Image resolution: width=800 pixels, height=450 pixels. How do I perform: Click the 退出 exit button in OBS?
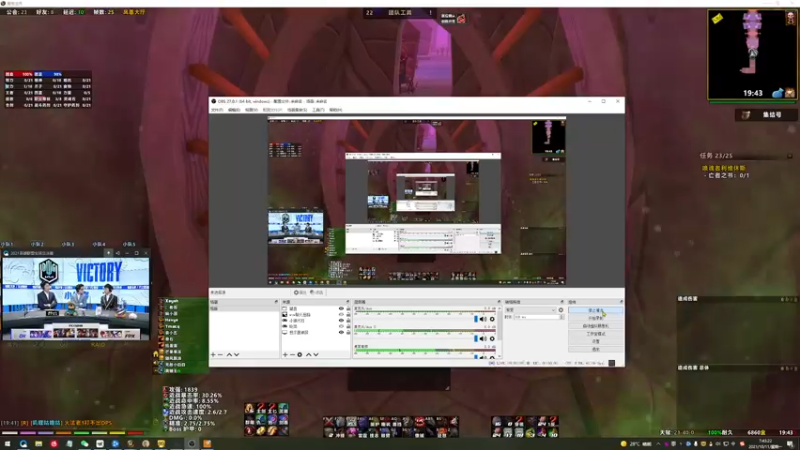tap(595, 349)
